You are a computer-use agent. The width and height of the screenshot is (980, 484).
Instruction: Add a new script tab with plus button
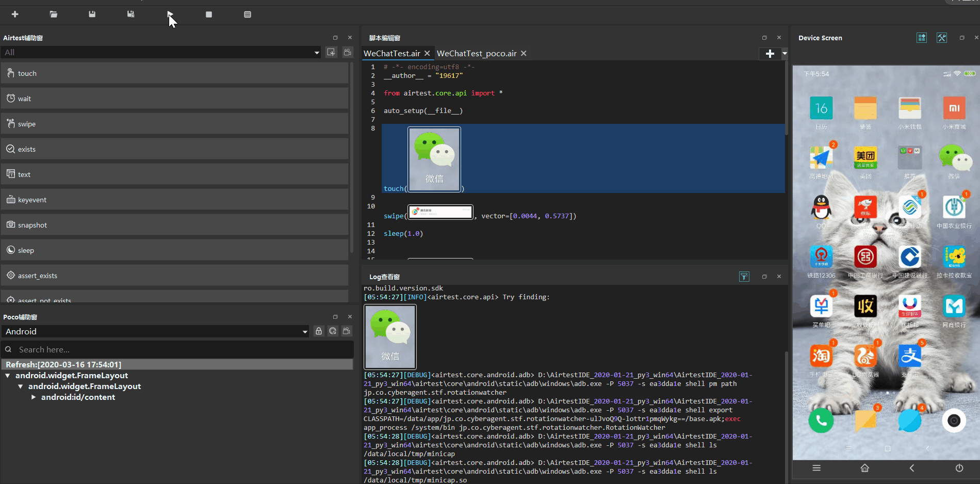(770, 54)
